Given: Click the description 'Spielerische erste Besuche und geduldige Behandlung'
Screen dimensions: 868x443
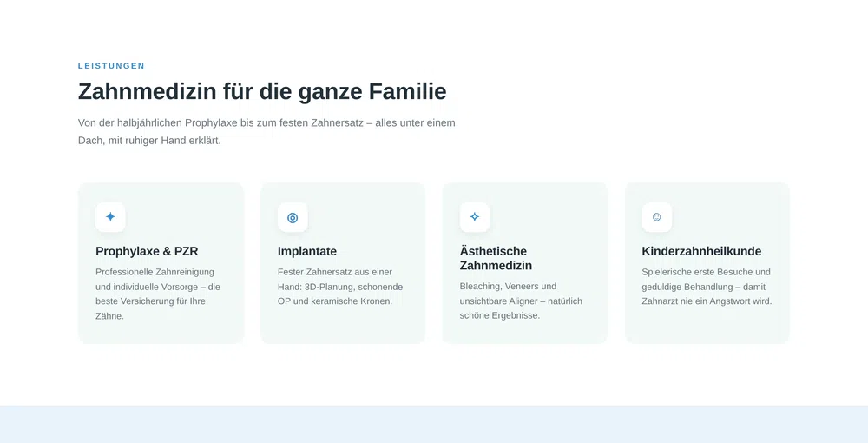Looking at the screenshot, I should coord(707,287).
